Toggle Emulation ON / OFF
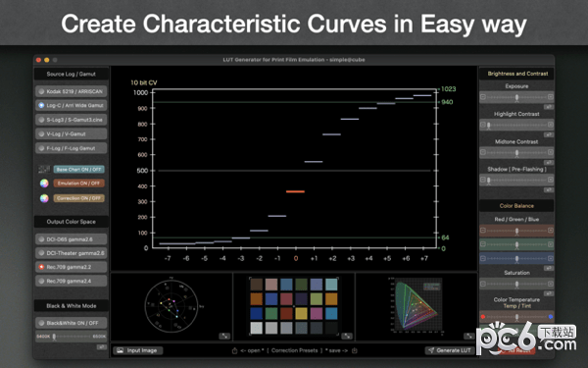588x368 pixels. (x=78, y=184)
